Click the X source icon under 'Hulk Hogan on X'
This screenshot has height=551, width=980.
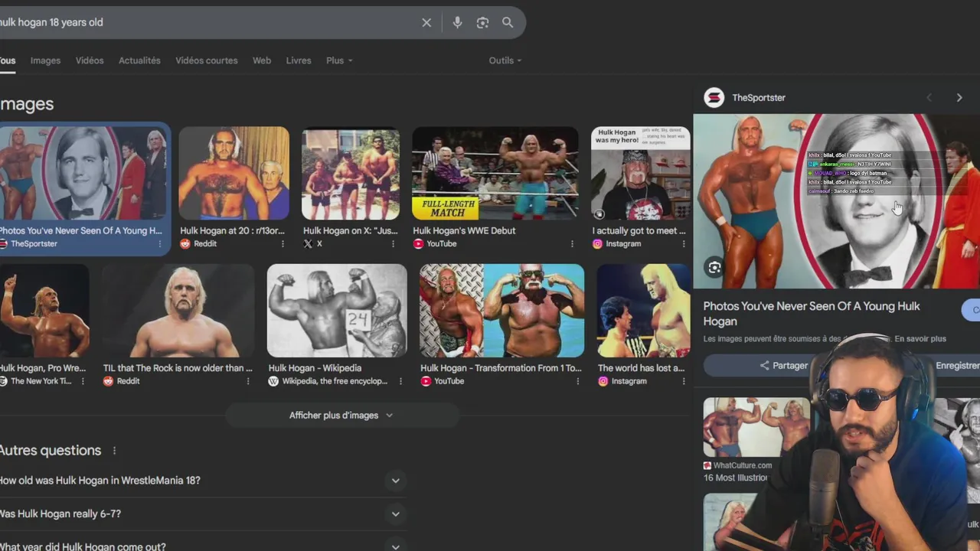click(308, 244)
